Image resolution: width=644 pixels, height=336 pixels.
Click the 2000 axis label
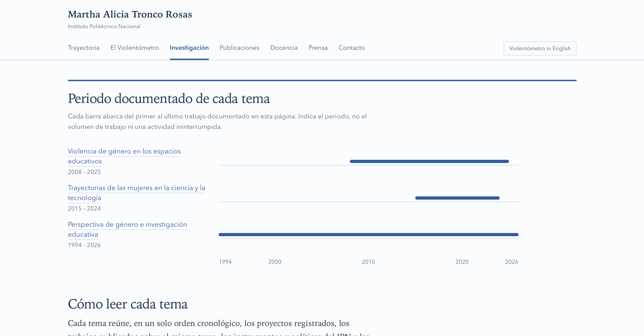275,262
